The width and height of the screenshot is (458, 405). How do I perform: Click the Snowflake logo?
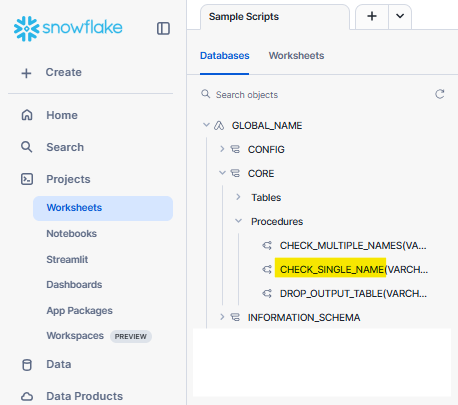click(x=68, y=28)
